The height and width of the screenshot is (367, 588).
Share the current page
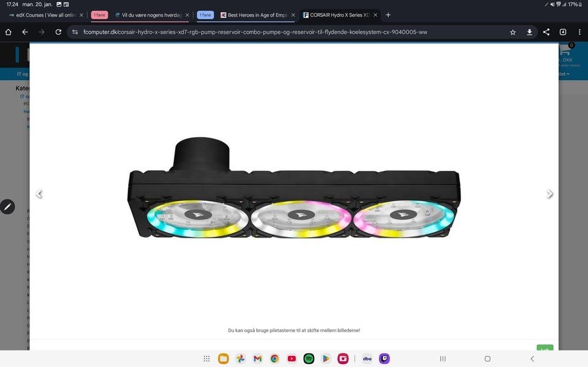[x=546, y=32]
